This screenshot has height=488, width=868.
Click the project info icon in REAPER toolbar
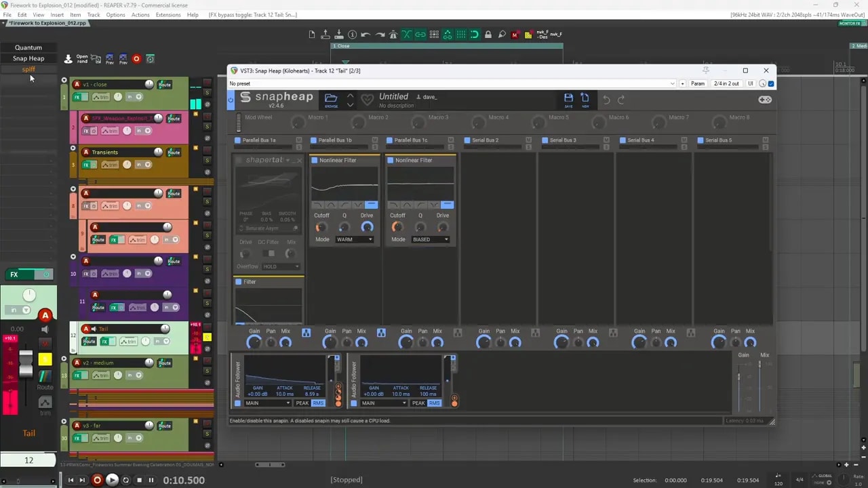coord(353,35)
